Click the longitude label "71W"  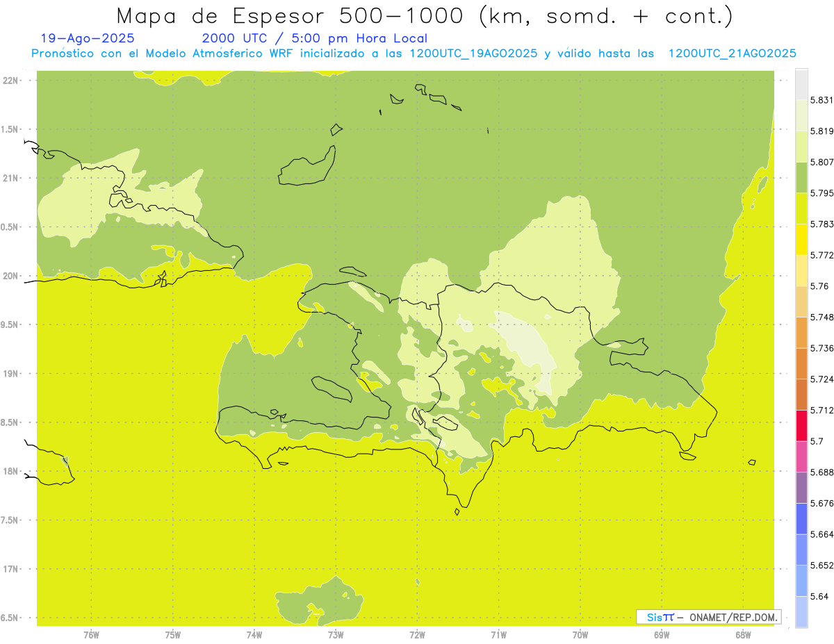click(x=498, y=634)
